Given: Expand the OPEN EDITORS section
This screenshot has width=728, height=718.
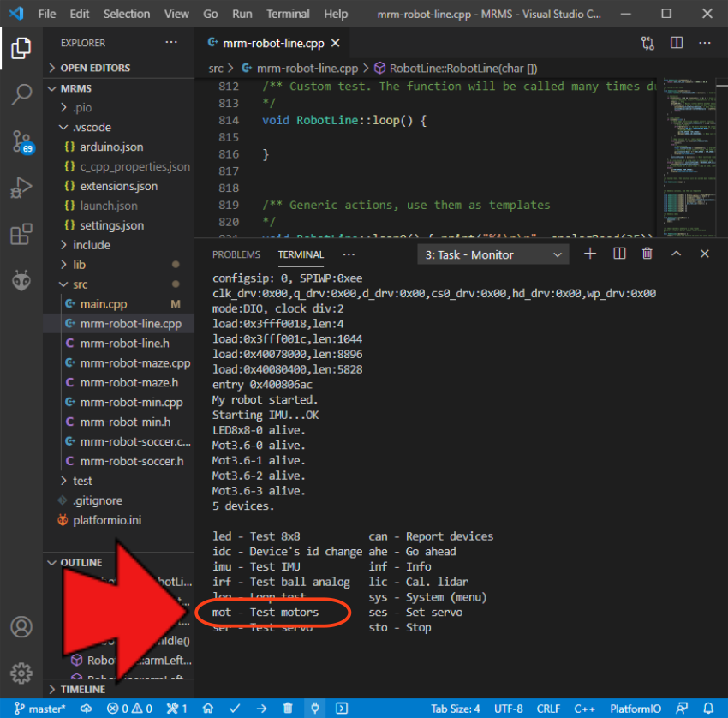Looking at the screenshot, I should [x=95, y=68].
